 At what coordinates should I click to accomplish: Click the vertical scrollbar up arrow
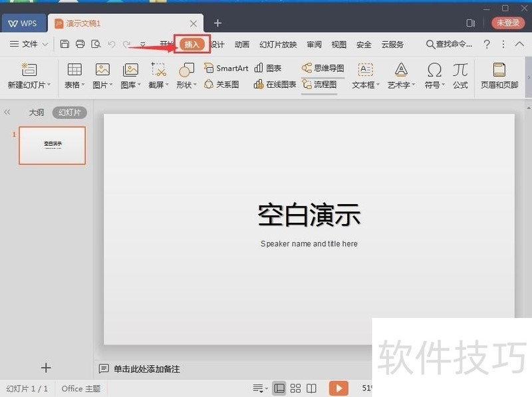pyautogui.click(x=529, y=108)
